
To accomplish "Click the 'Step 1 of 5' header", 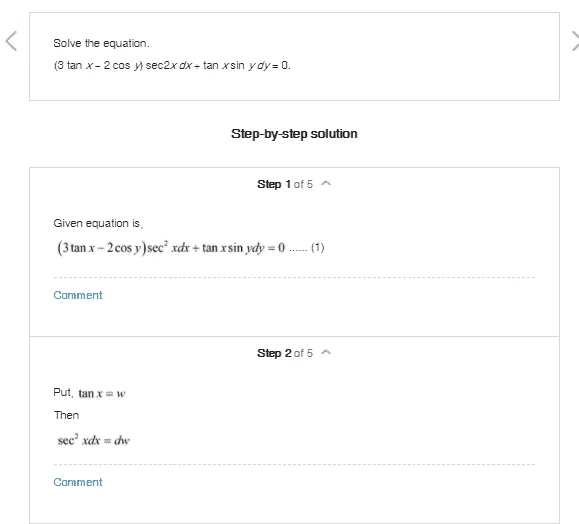I will tap(285, 184).
